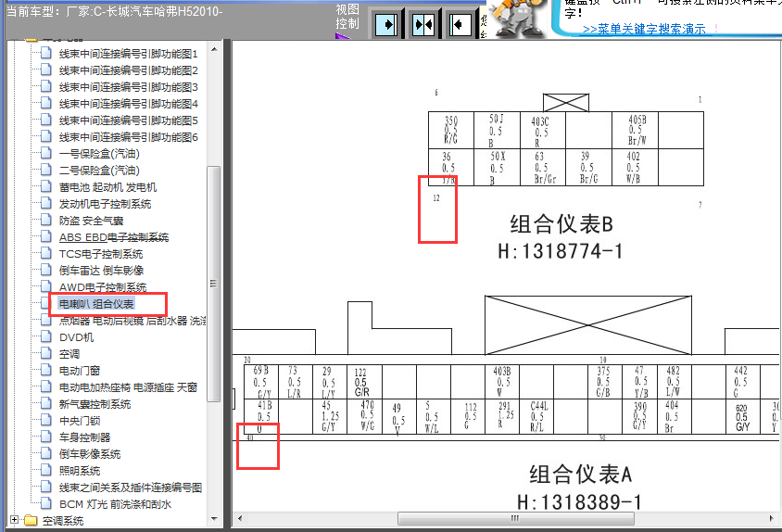Open 发动机电子控制系统 diagram

(x=105, y=204)
